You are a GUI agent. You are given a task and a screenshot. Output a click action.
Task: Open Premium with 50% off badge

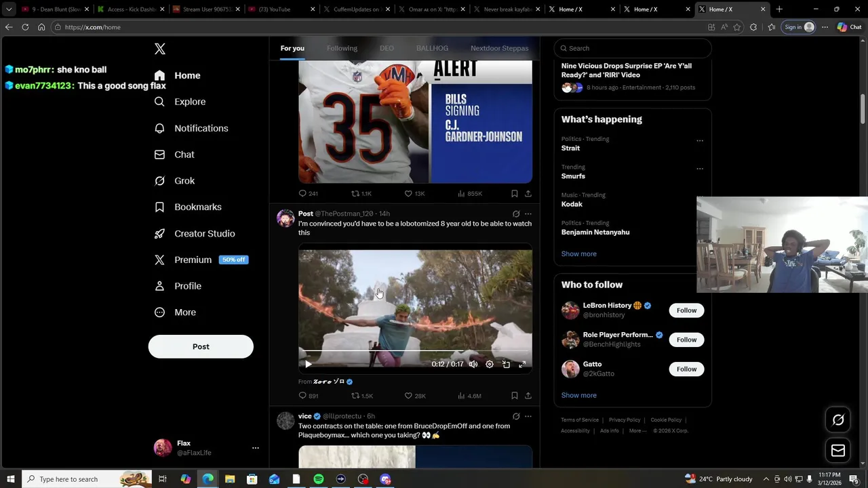click(201, 260)
